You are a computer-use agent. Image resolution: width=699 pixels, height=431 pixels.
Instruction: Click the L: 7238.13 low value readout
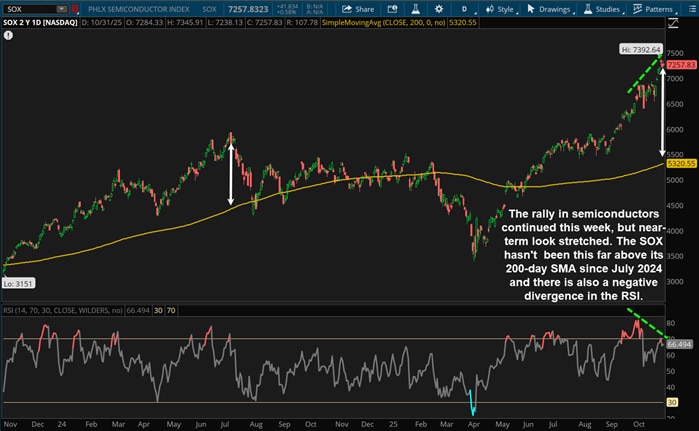(225, 22)
